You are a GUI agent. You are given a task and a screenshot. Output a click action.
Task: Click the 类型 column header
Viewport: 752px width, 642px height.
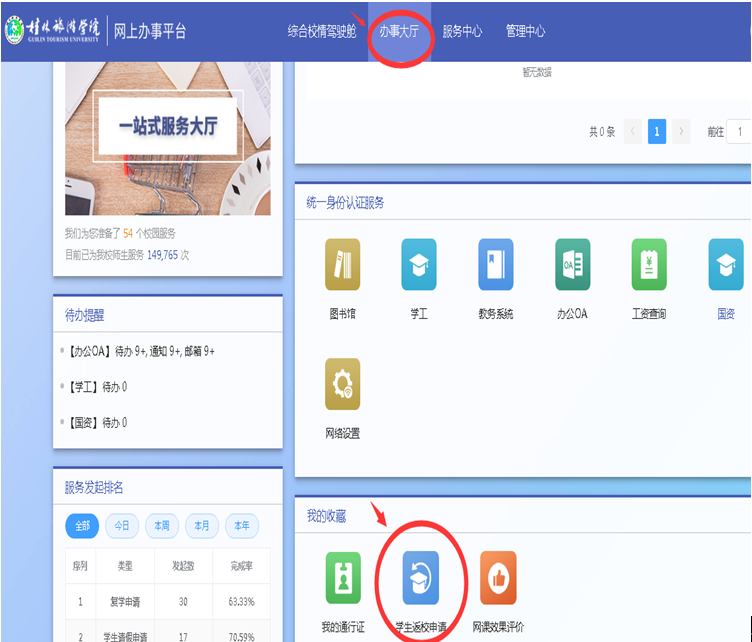(125, 566)
